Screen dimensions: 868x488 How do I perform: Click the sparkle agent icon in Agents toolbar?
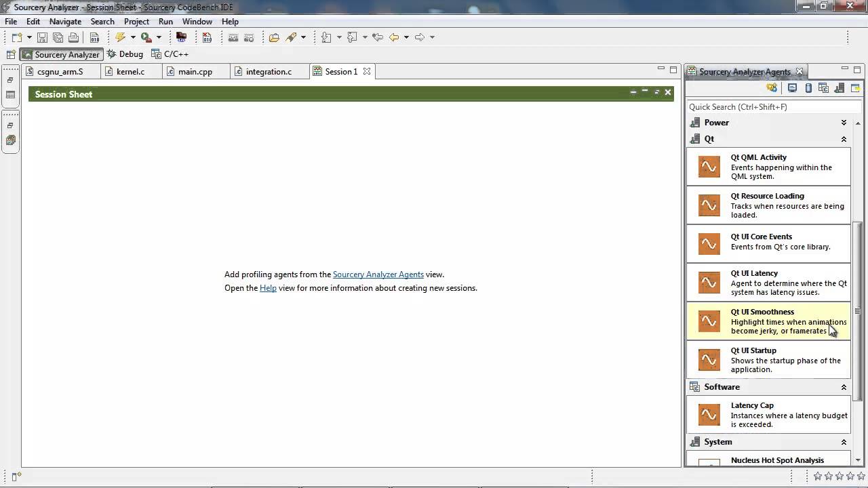coord(772,88)
